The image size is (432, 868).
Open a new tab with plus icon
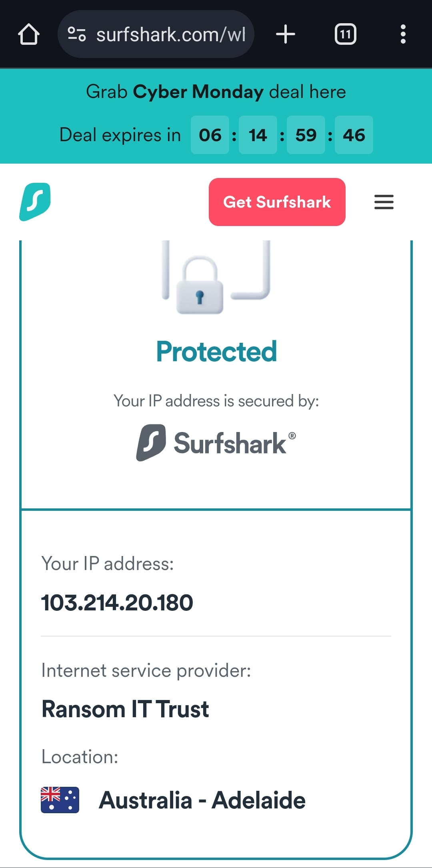point(286,34)
